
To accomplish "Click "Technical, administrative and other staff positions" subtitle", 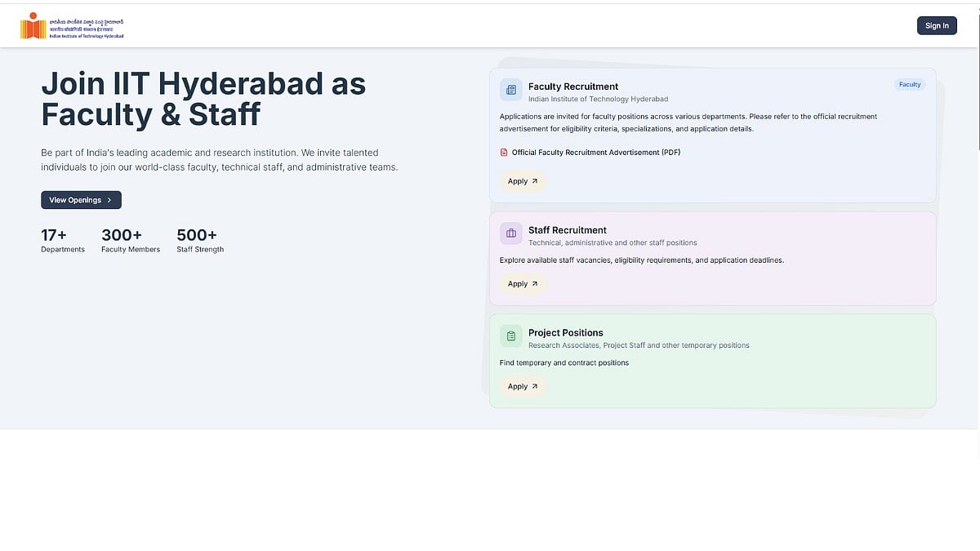I will pyautogui.click(x=612, y=243).
